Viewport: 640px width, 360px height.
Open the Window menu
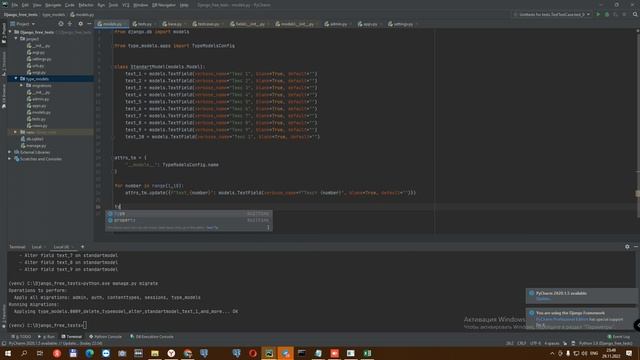140,5
